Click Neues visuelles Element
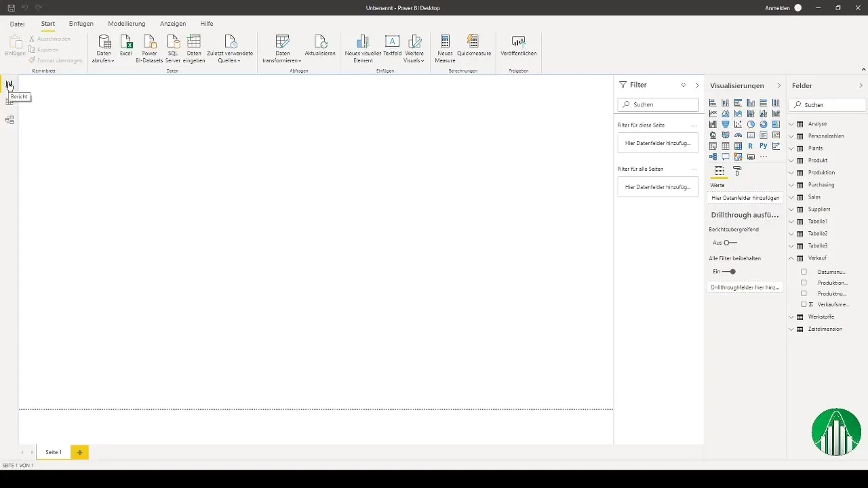The height and width of the screenshot is (488, 868). pos(363,49)
